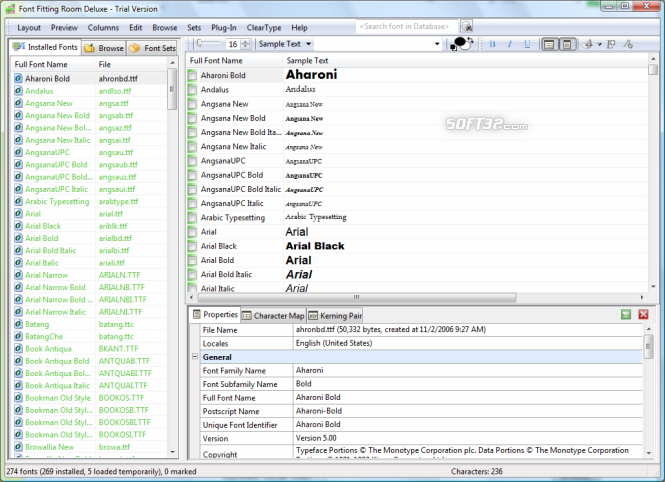Select the Installed Fonts tab
Viewport: 665px width, 482px height.
pyautogui.click(x=45, y=47)
